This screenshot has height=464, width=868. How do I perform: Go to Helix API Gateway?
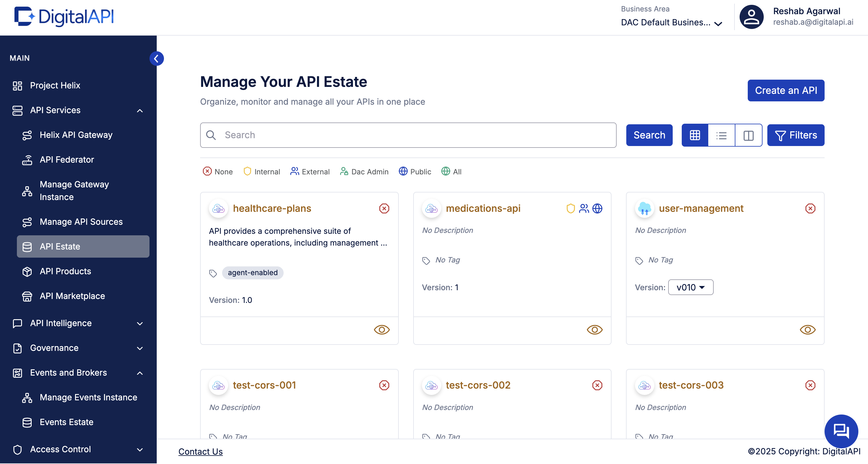(x=76, y=135)
